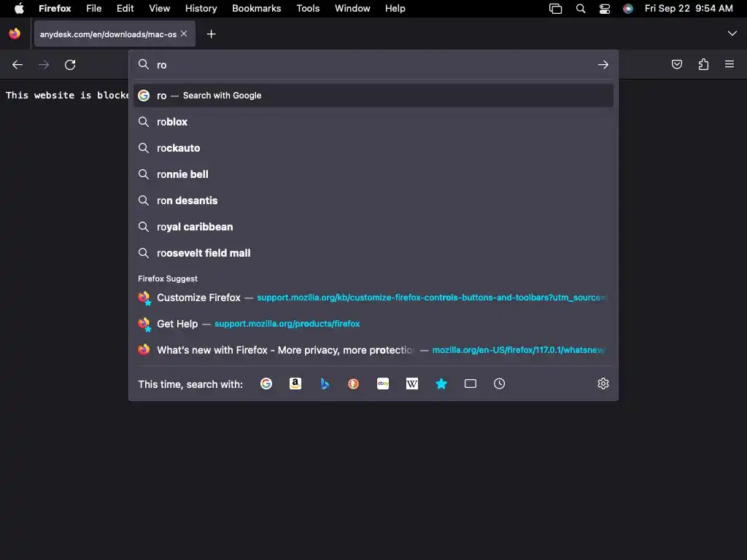This screenshot has height=560, width=747.
Task: Click the forward navigation arrow
Action: click(44, 65)
